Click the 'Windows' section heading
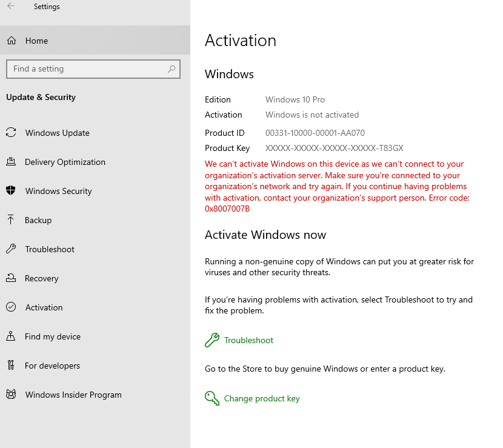Viewport: 503px width, 448px height. pos(229,74)
